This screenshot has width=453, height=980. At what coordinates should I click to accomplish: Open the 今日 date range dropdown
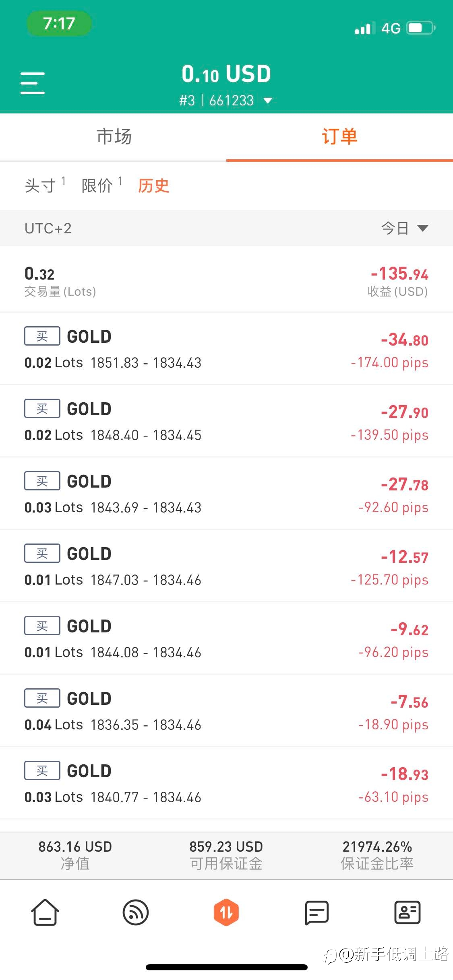(x=404, y=228)
